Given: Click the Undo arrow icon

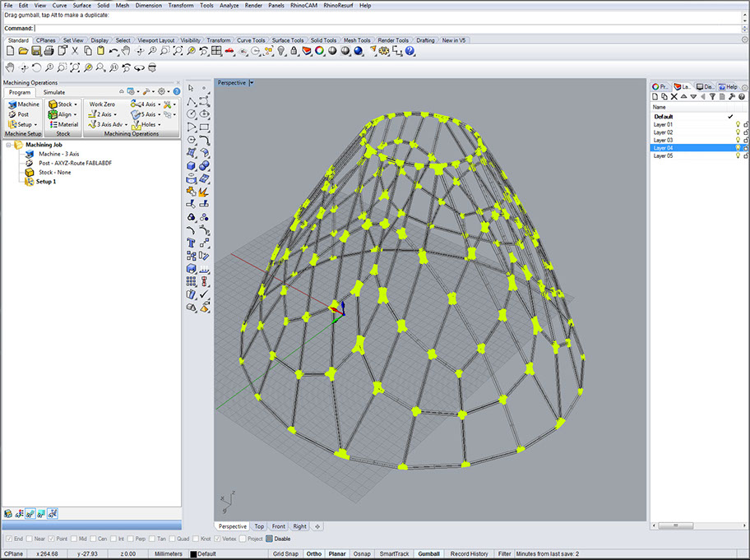Looking at the screenshot, I should coord(113,51).
